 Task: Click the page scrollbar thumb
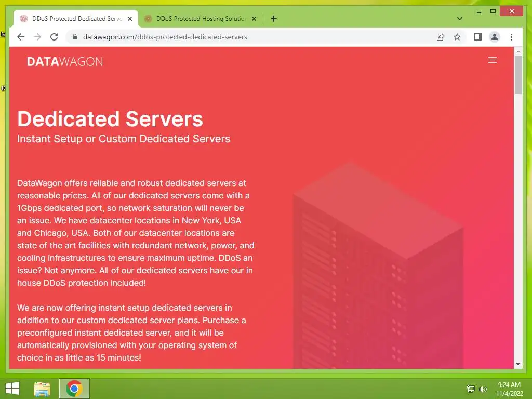pyautogui.click(x=518, y=75)
